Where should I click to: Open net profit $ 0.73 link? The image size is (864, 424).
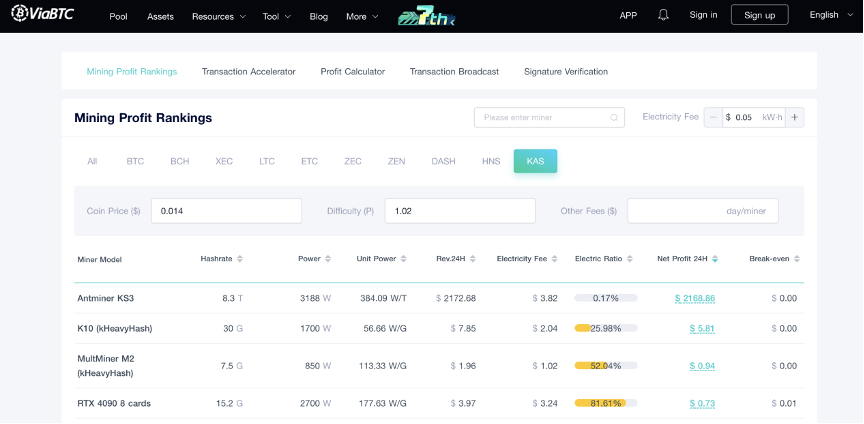[x=702, y=404]
